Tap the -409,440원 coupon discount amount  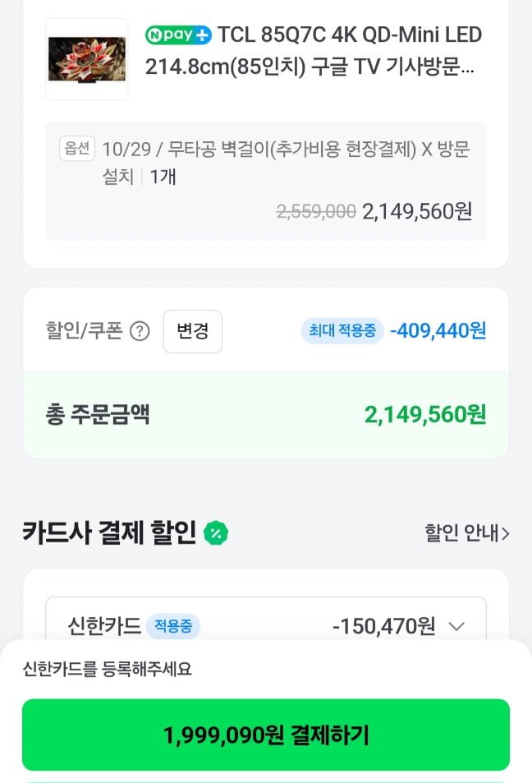[438, 331]
